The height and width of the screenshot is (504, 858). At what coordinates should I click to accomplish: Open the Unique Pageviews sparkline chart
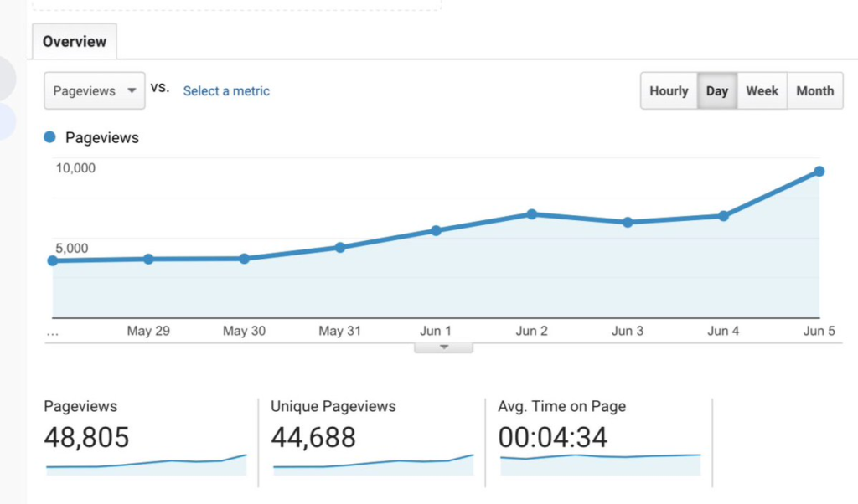[374, 463]
